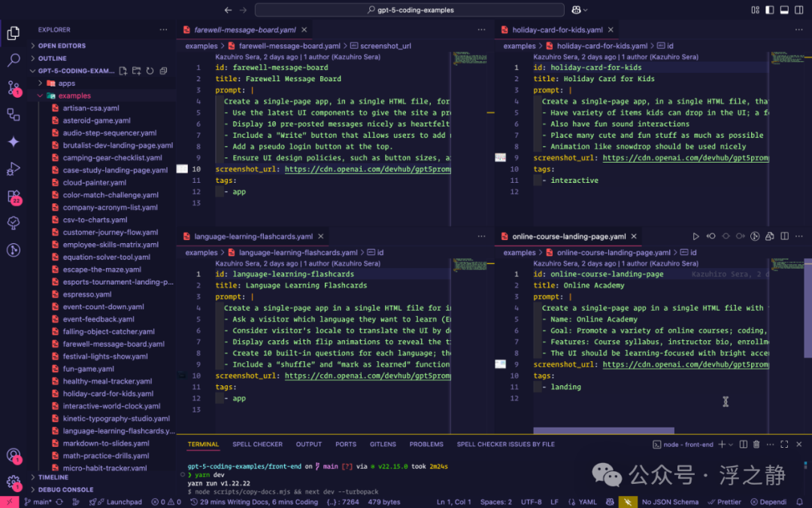Screen dimensions: 812x508
Task: Open the sparkle AI view in activity bar
Action: tap(14, 141)
